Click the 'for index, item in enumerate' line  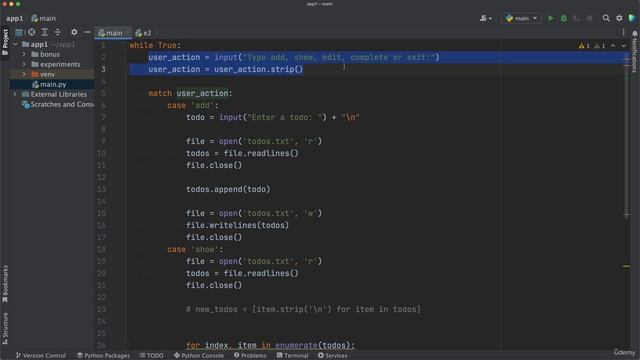[x=270, y=345]
